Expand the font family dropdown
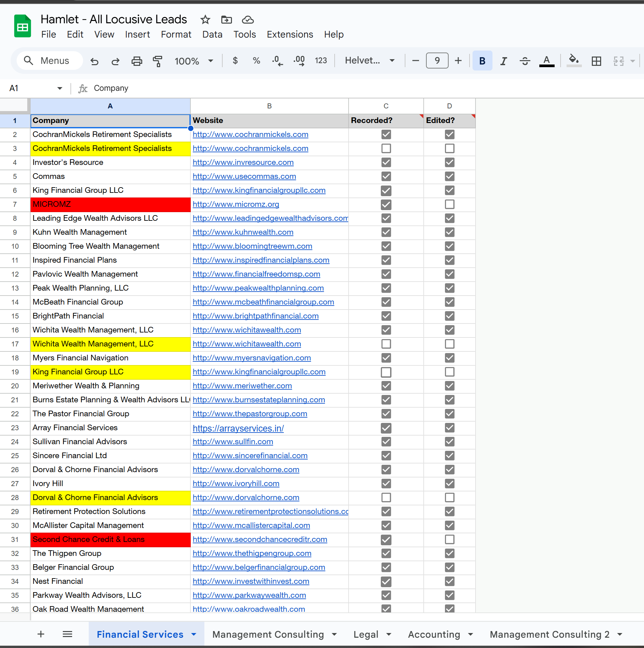 point(391,61)
